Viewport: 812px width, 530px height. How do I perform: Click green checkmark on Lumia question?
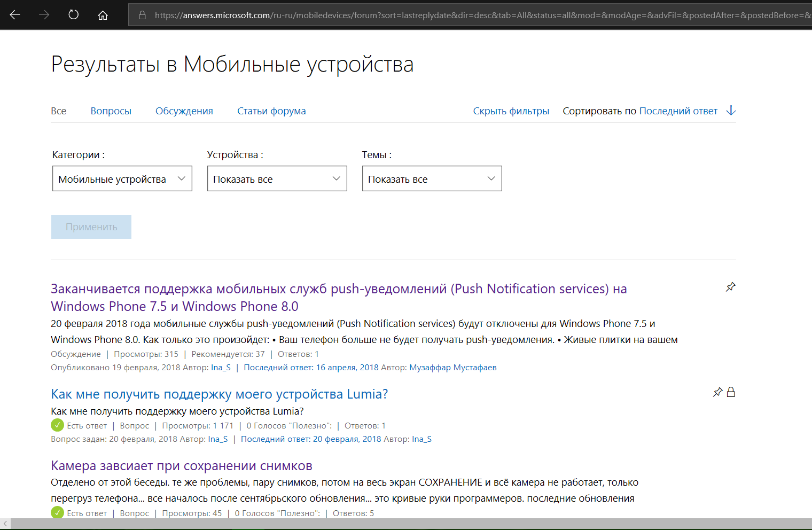coord(57,425)
